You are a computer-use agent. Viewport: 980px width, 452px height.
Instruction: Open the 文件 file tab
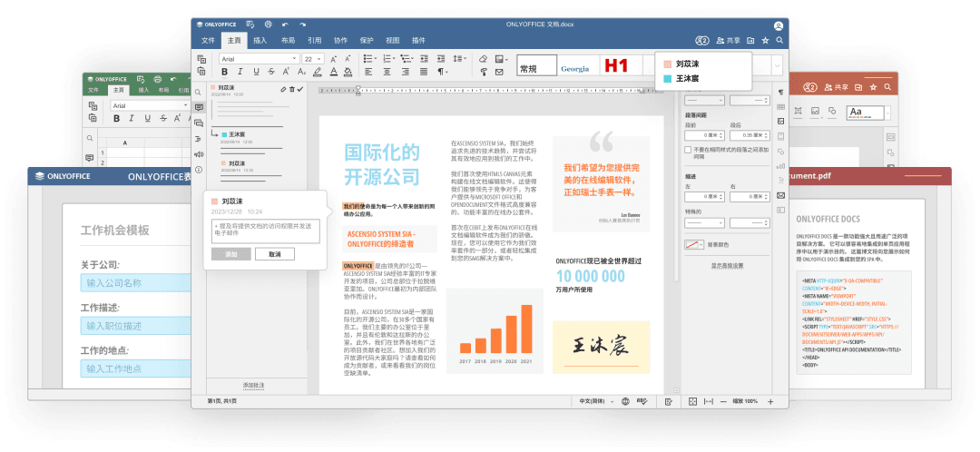point(208,40)
